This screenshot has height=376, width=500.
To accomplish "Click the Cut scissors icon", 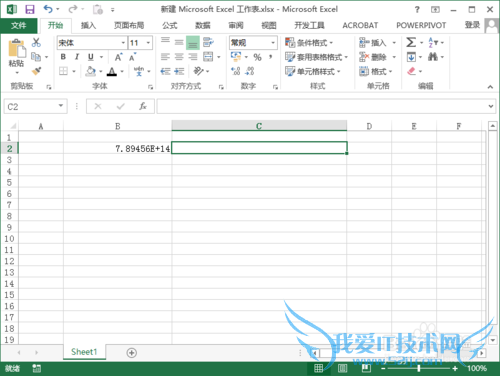I will pos(36,42).
